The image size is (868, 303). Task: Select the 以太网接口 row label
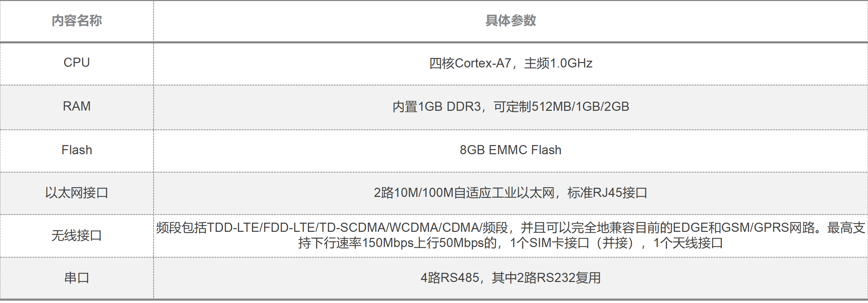click(77, 193)
